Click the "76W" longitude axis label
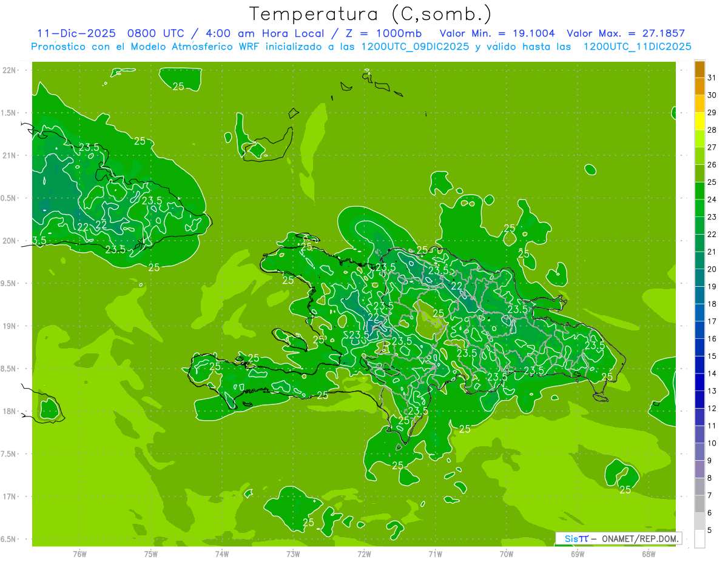Viewport: 728px width, 562px height. pos(79,554)
